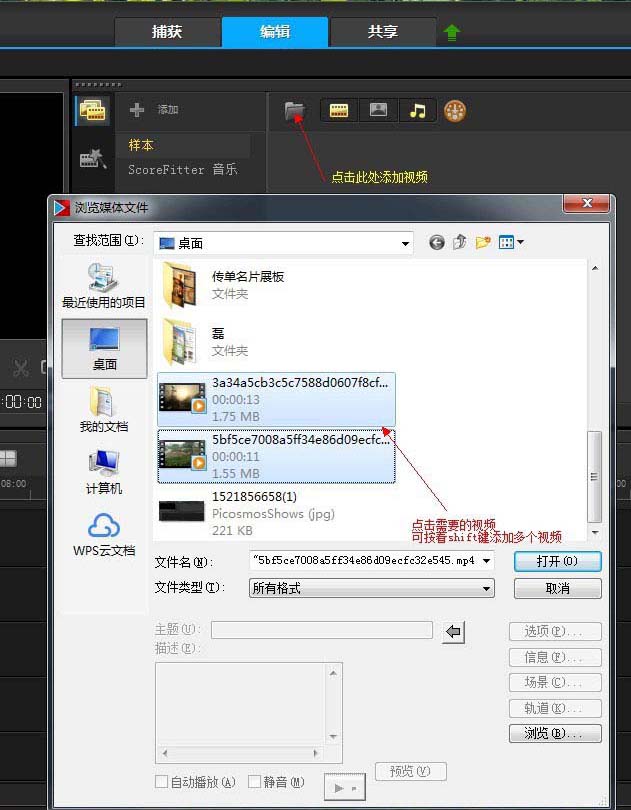Image resolution: width=631 pixels, height=810 pixels.
Task: Click the file list scroll down arrow
Action: pyautogui.click(x=595, y=532)
